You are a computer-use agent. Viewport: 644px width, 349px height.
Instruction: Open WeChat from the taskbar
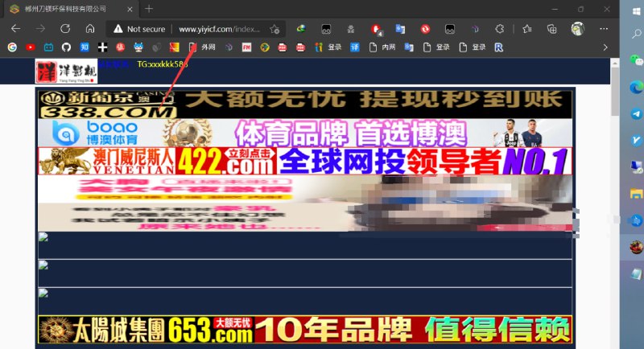click(636, 60)
